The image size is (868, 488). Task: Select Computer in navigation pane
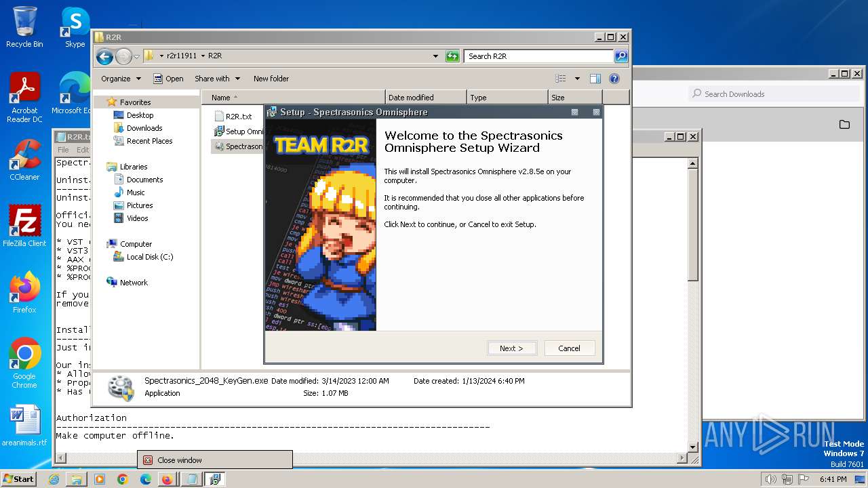point(136,244)
